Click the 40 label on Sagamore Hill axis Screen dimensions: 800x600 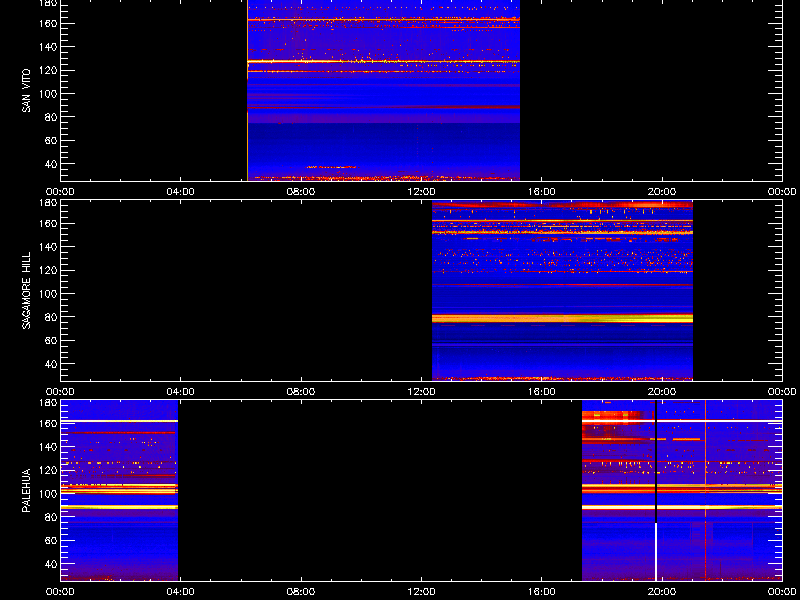click(53, 364)
